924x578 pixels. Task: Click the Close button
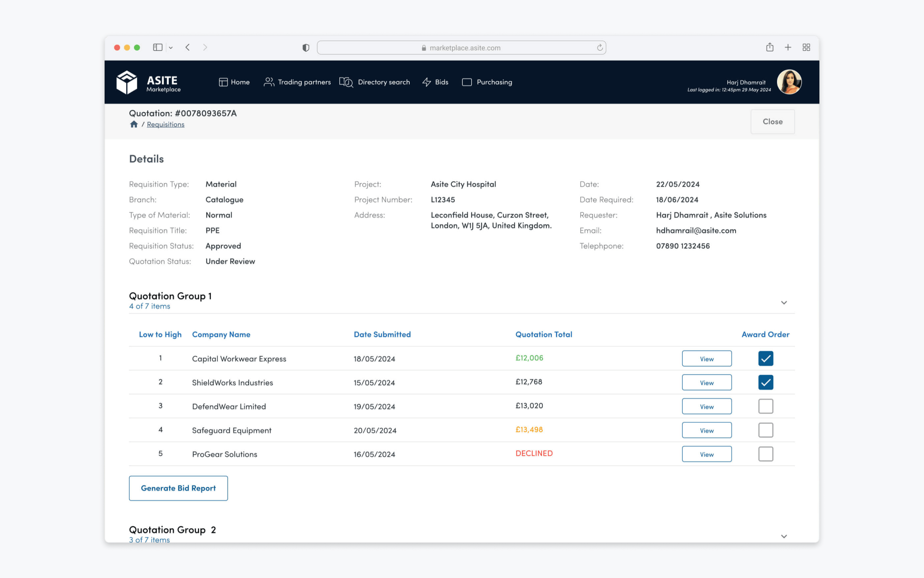click(x=773, y=122)
